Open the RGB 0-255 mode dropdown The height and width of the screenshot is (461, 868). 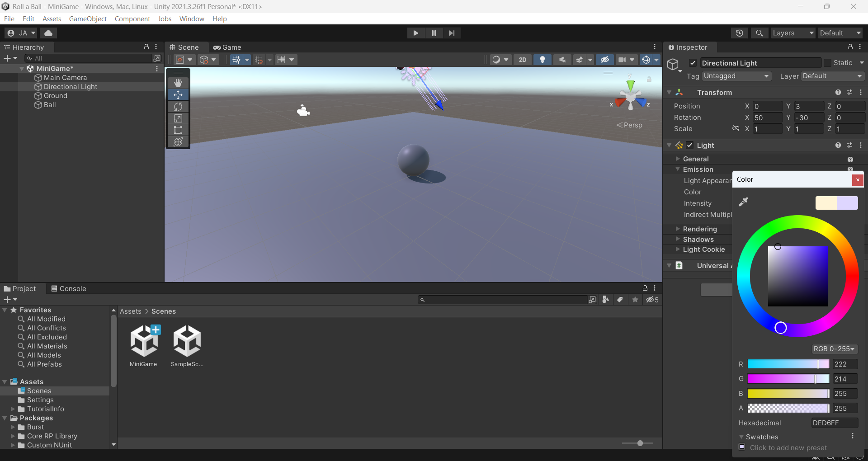point(834,349)
